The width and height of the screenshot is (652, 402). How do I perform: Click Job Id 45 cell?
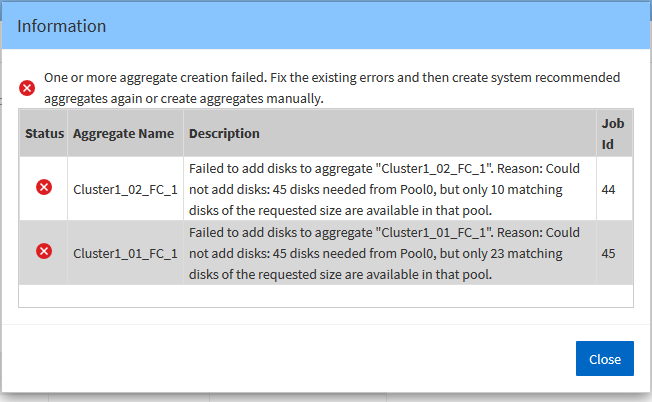[609, 252]
